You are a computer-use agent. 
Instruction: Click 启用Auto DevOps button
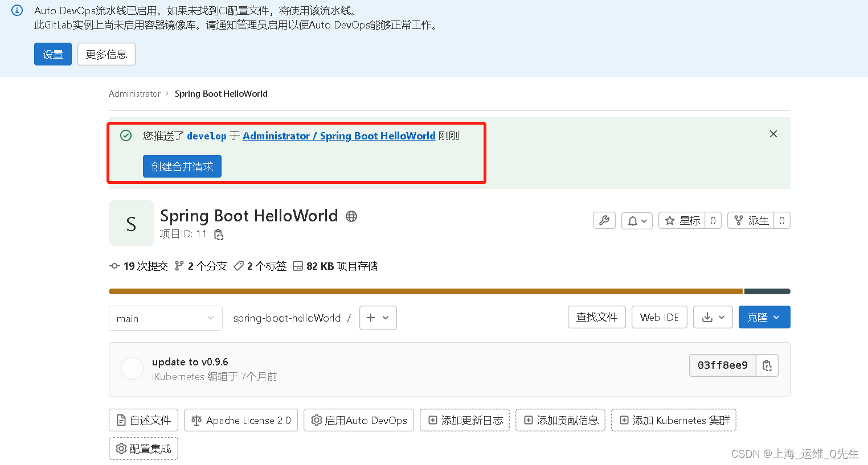point(359,420)
